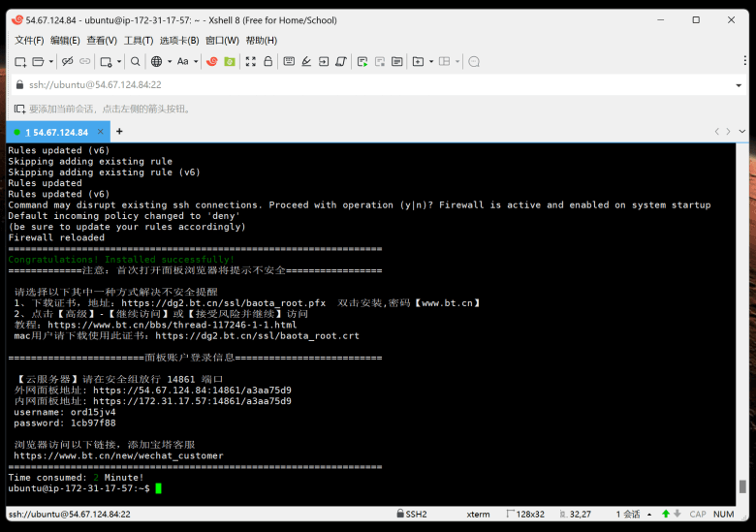Click the Find magnifier icon
The width and height of the screenshot is (756, 532).
[x=136, y=61]
